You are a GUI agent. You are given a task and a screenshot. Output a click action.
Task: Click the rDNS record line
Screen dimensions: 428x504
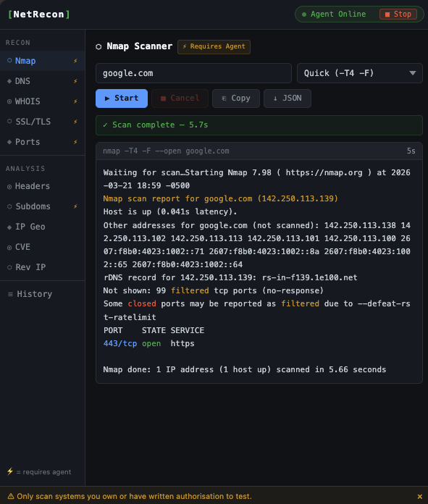(x=230, y=277)
